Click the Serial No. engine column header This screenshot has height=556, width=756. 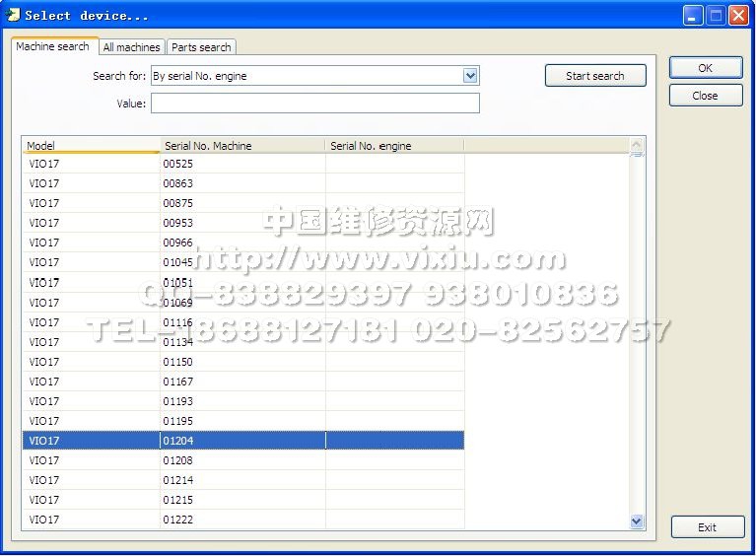tap(393, 146)
